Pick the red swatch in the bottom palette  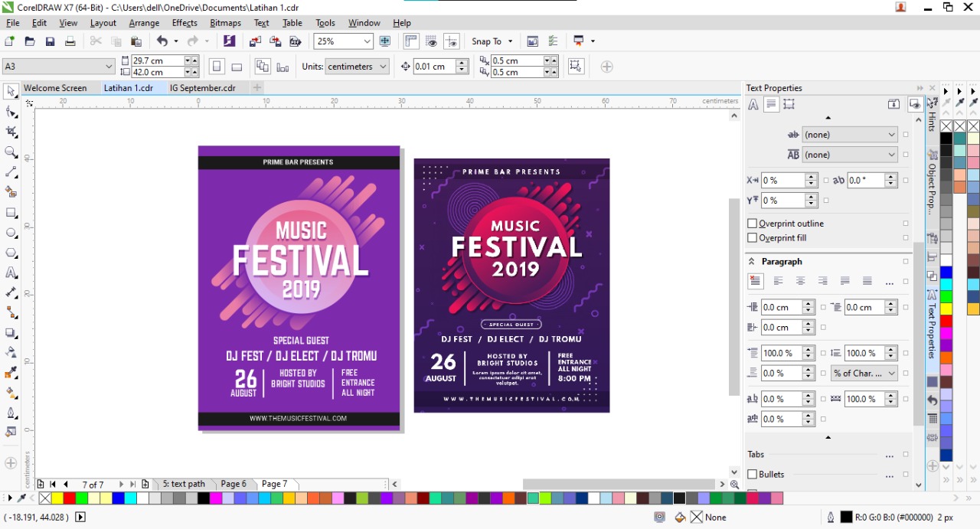[69, 498]
